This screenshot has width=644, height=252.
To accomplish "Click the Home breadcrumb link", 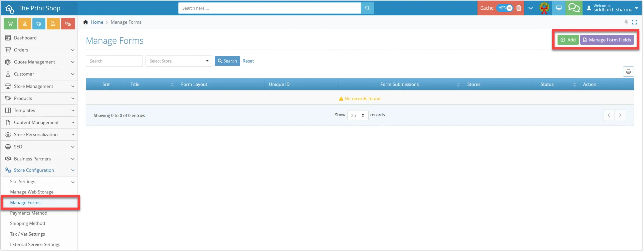I will (97, 22).
